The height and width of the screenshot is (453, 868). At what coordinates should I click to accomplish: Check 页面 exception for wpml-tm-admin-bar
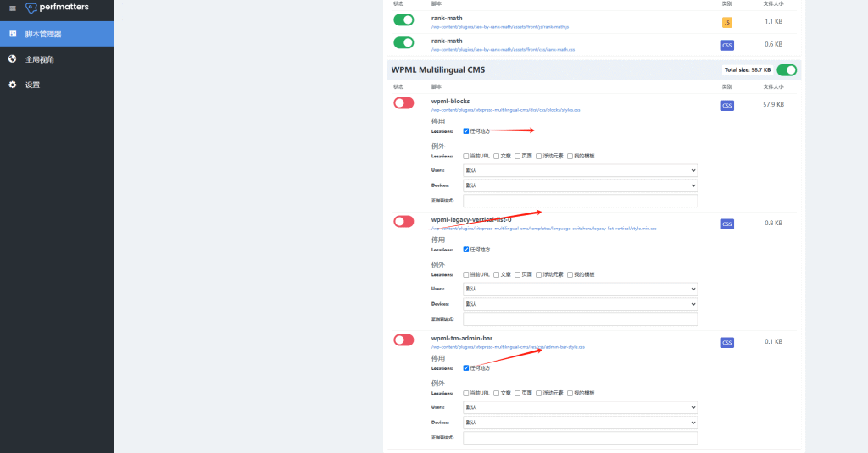click(x=518, y=393)
